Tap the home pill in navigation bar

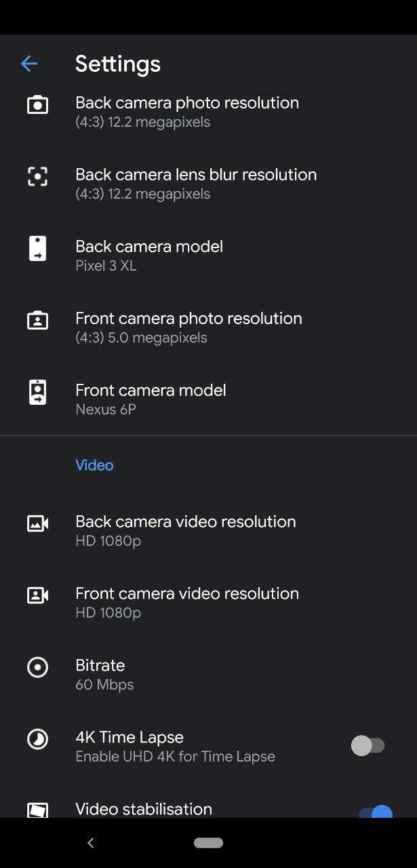208,843
